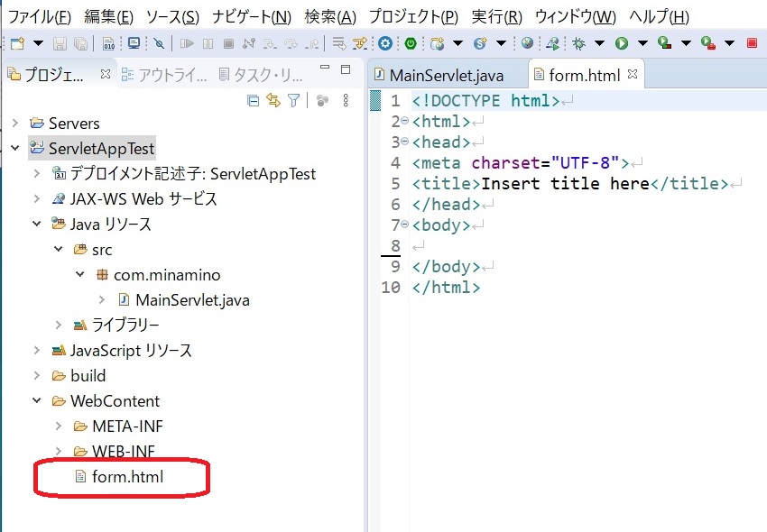This screenshot has width=767, height=532.
Task: Open the ナビゲート(N) menu
Action: click(x=252, y=17)
